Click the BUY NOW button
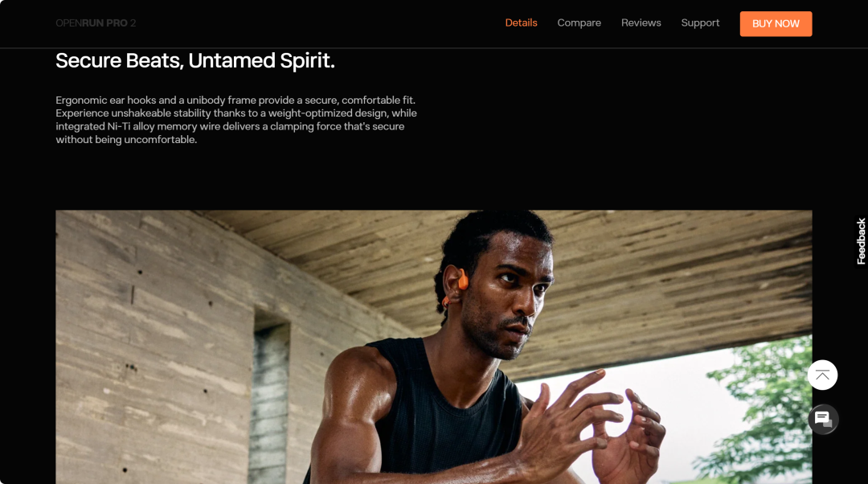Viewport: 868px width, 484px height. point(776,24)
